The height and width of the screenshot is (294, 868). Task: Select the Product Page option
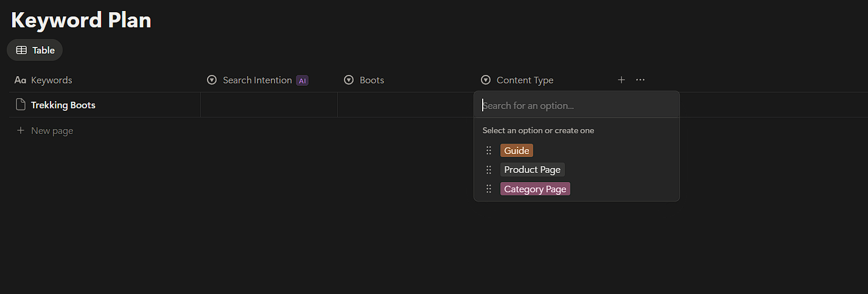point(532,170)
